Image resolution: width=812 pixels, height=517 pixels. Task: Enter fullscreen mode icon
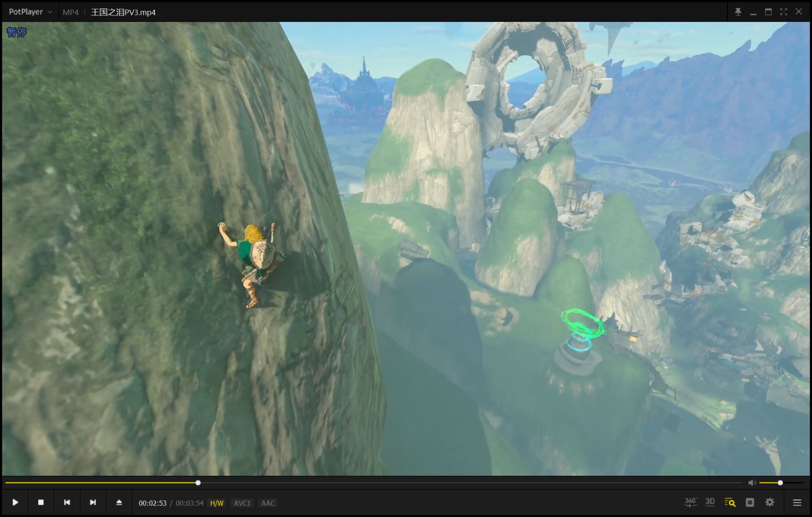point(783,12)
